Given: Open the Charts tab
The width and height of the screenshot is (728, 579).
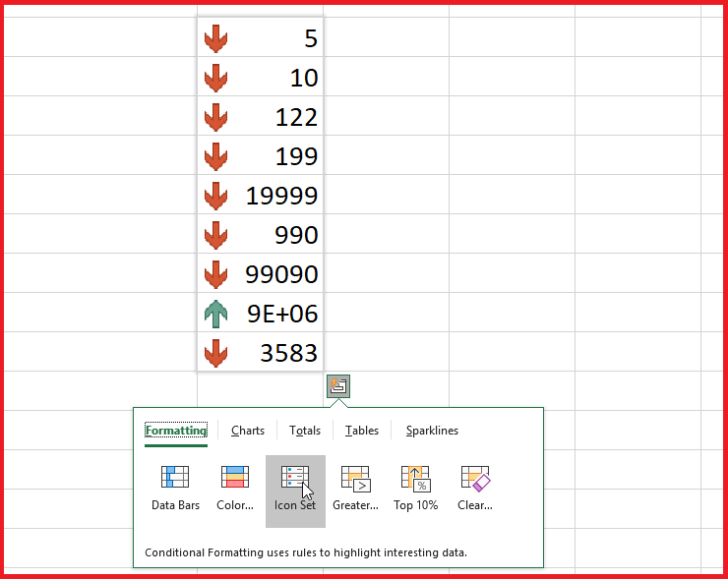Looking at the screenshot, I should [248, 431].
